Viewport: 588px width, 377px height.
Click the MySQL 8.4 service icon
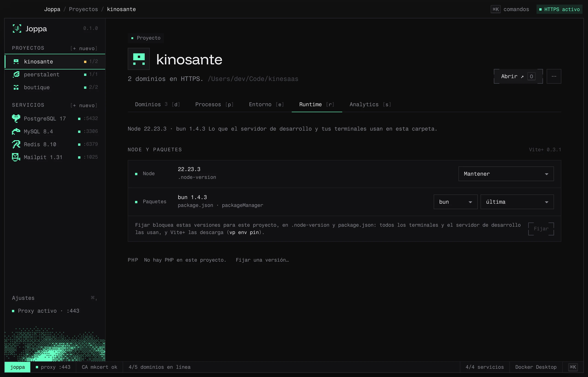click(16, 131)
